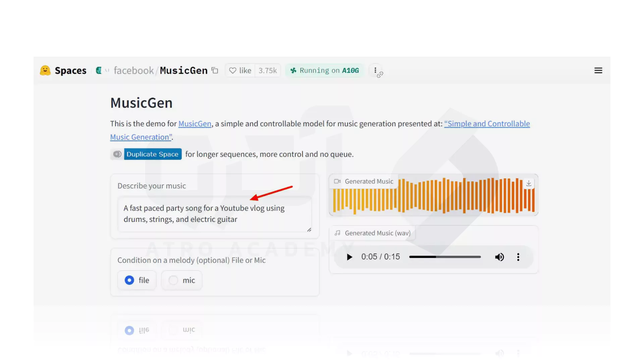Open the hamburger navigation menu
The width and height of the screenshot is (644, 362).
(598, 70)
